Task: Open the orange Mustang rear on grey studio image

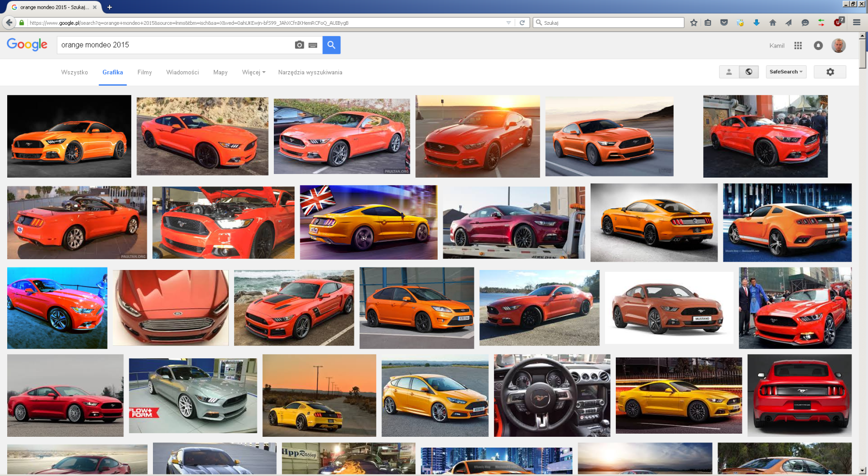Action: coord(654,223)
